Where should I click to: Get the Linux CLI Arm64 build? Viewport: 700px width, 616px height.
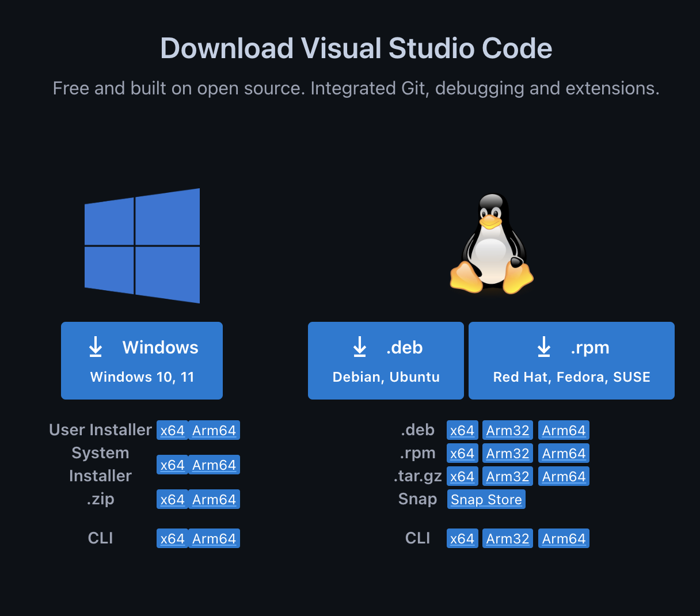564,539
